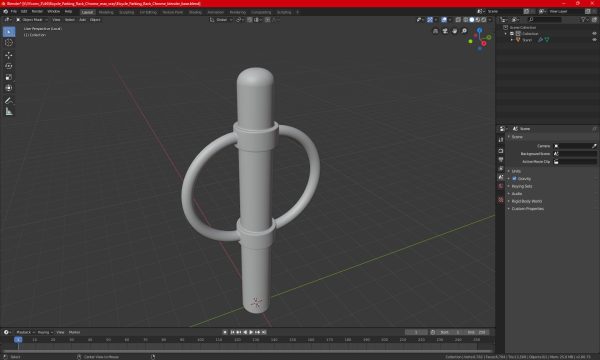This screenshot has width=600, height=360.
Task: Switch to wireframe viewport shading
Action: pos(466,20)
